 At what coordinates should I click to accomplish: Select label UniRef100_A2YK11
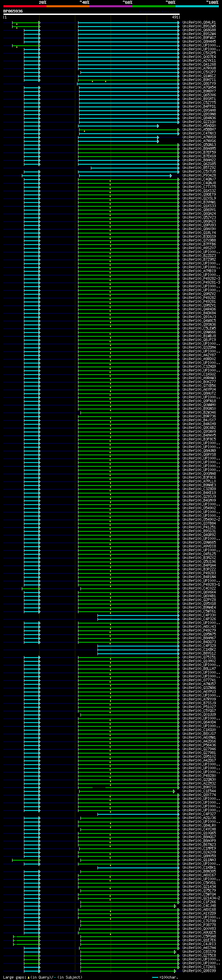point(199,61)
